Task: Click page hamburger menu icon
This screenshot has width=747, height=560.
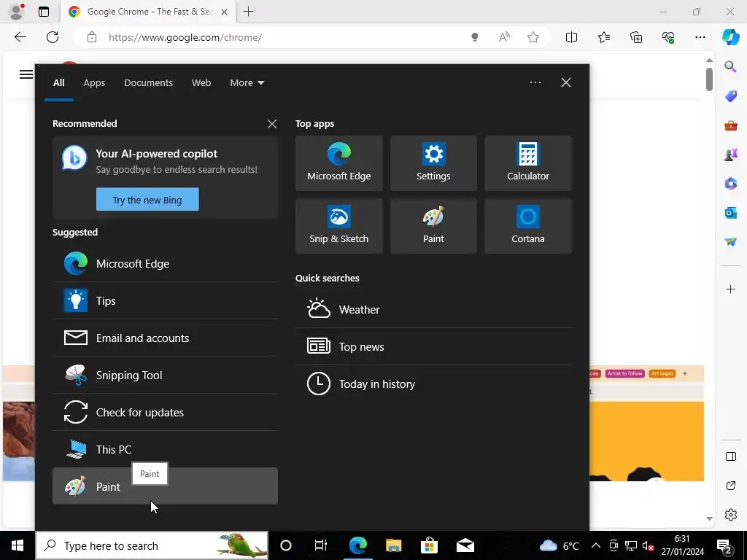Action: pos(26,74)
